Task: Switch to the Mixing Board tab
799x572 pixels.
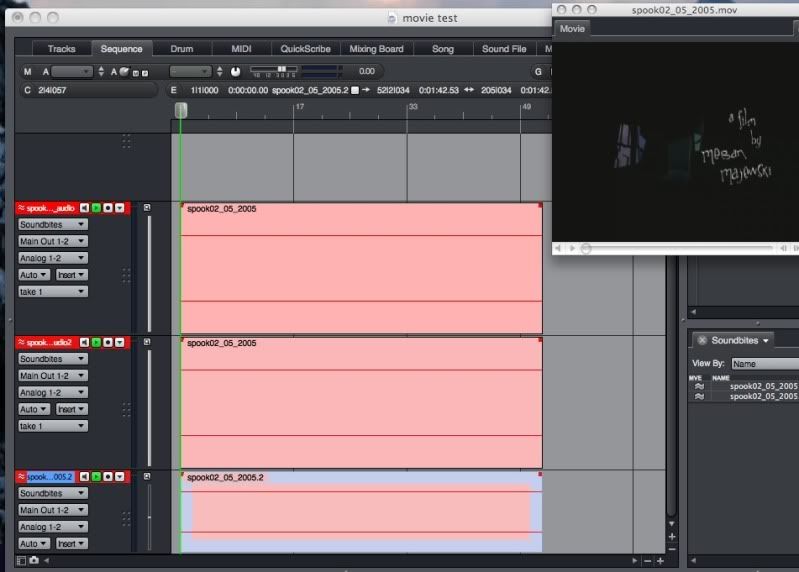Action: coord(376,49)
